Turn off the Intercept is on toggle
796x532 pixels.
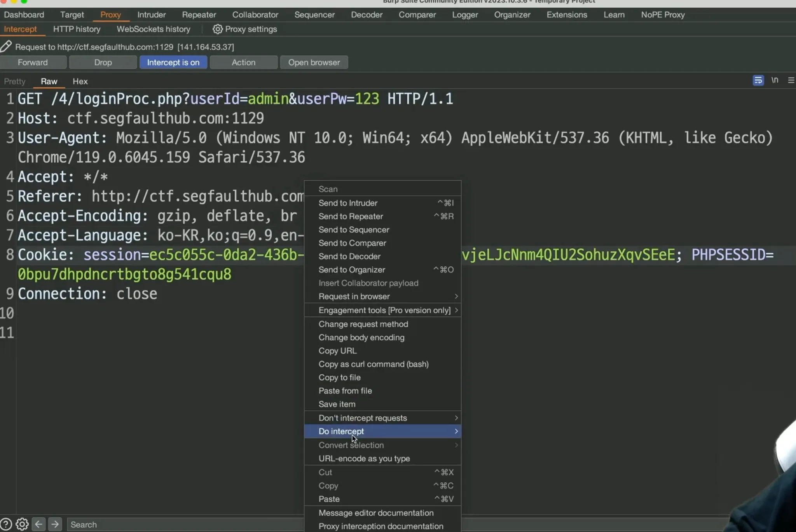coord(173,63)
